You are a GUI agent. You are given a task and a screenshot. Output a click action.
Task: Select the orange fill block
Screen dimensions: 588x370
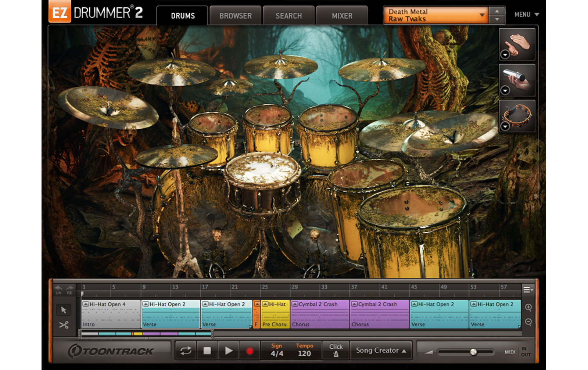[257, 315]
